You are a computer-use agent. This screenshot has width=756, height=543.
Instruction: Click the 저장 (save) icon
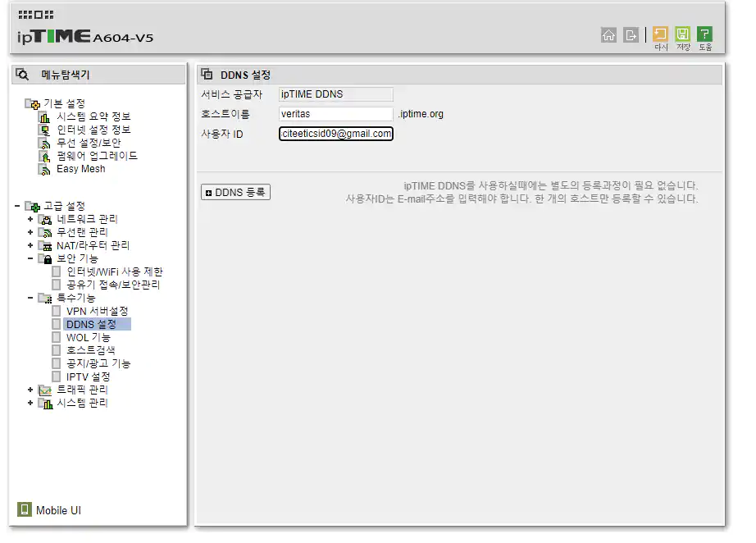pyautogui.click(x=682, y=34)
